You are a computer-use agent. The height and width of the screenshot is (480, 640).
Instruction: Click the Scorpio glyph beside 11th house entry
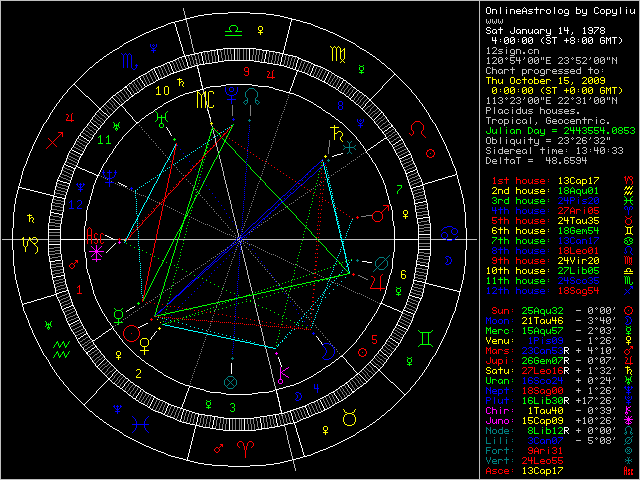tap(628, 283)
